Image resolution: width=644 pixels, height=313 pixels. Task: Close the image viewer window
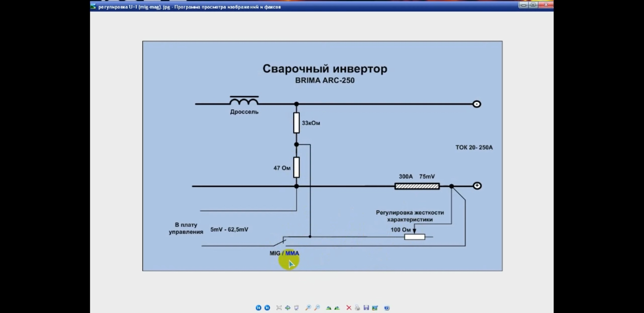pos(546,5)
